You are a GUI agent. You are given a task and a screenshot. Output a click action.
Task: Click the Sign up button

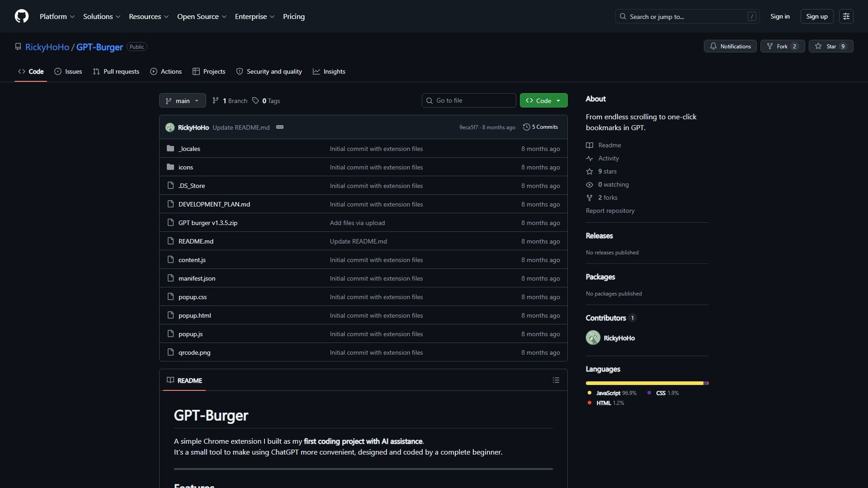click(816, 16)
